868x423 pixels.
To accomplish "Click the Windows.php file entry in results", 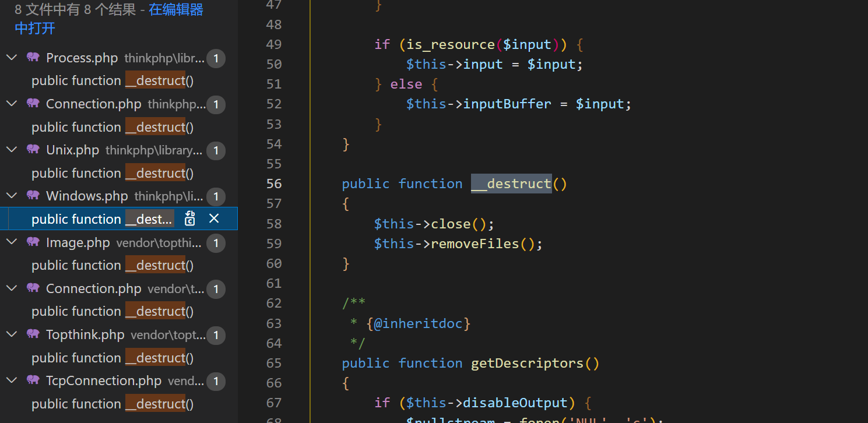I will click(87, 196).
